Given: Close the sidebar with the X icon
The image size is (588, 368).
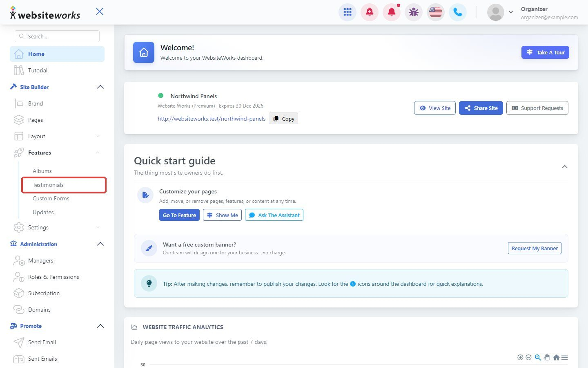Looking at the screenshot, I should 100,11.
